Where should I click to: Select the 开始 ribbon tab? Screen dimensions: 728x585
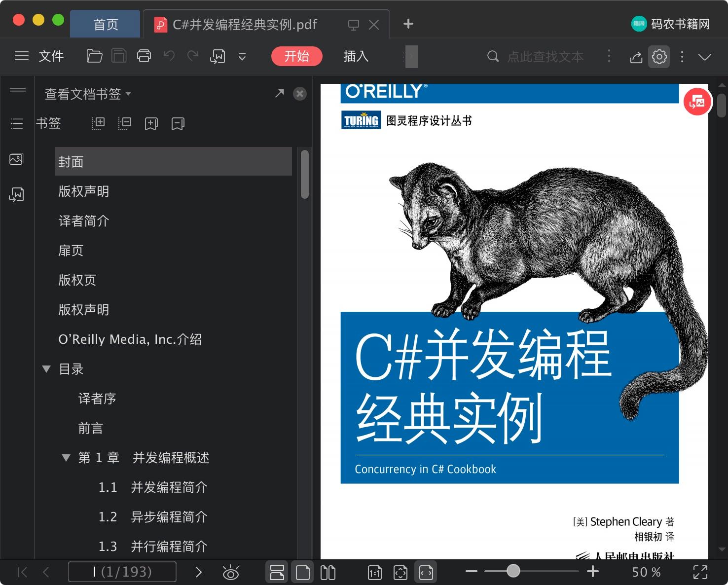pyautogui.click(x=297, y=56)
